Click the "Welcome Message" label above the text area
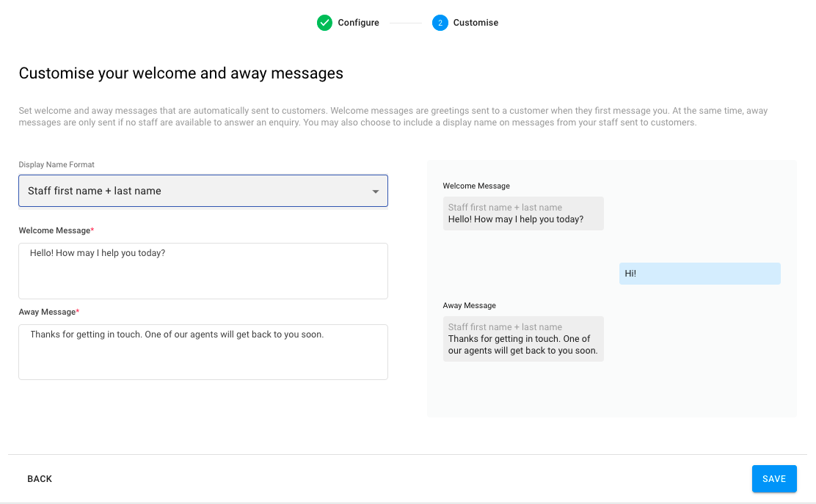 coord(55,230)
